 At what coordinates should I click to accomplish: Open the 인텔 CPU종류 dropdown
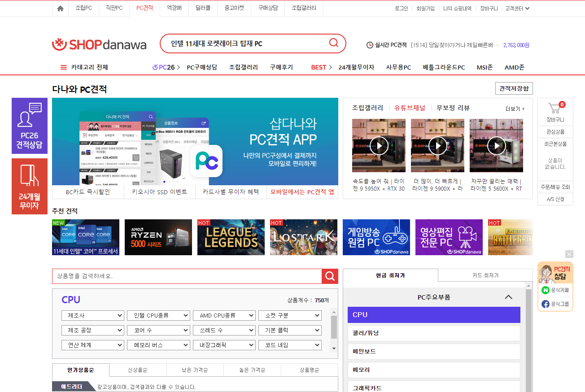159,316
